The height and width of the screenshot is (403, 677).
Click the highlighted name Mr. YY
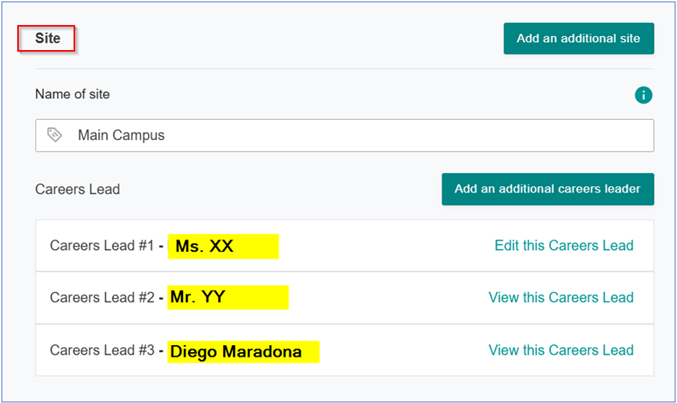tap(198, 297)
